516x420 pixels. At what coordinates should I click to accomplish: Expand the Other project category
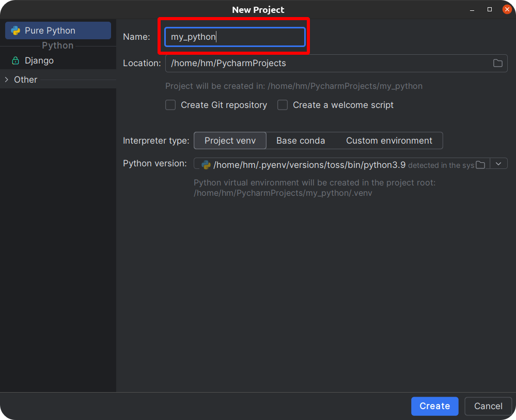pyautogui.click(x=7, y=80)
